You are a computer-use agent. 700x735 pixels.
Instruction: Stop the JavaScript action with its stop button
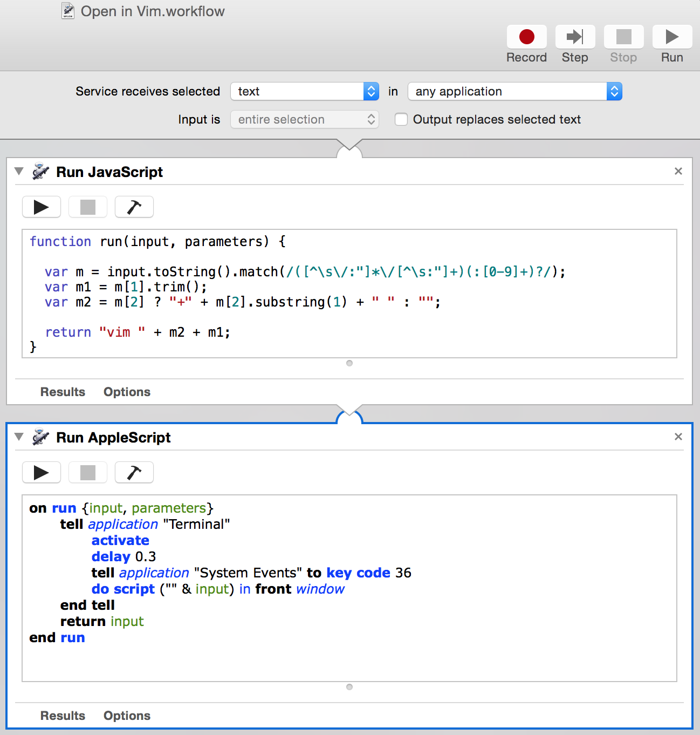coord(88,207)
